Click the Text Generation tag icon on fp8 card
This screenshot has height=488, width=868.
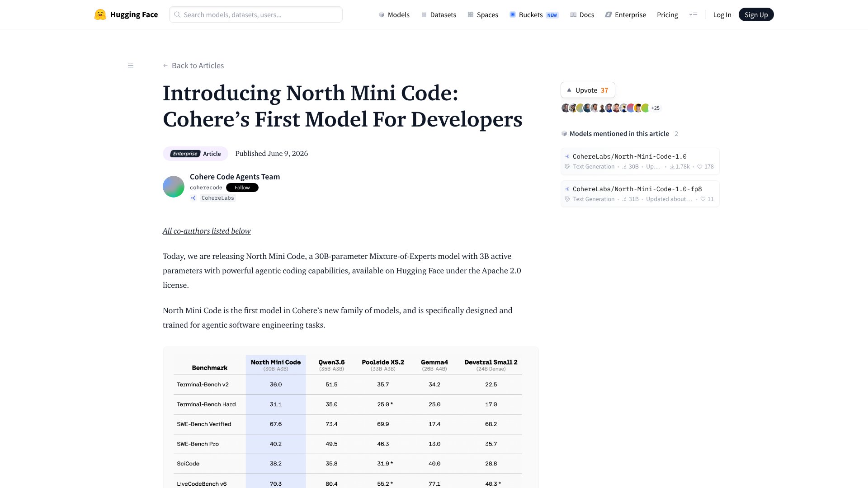click(567, 199)
